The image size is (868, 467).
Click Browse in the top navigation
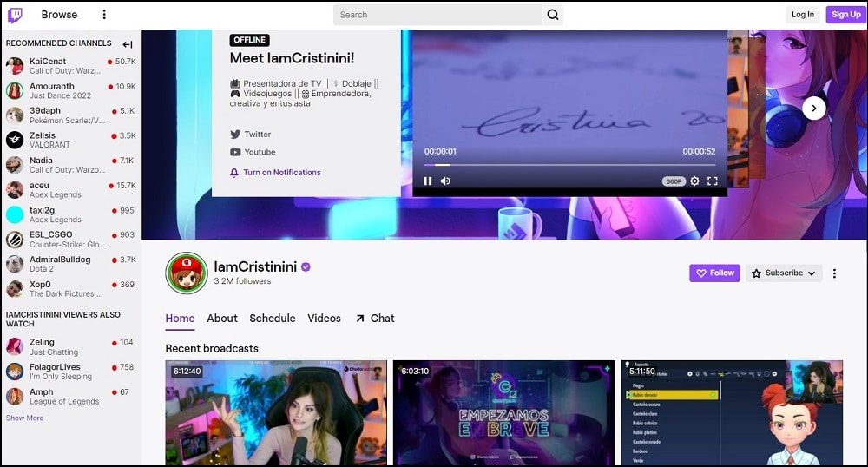[x=59, y=15]
